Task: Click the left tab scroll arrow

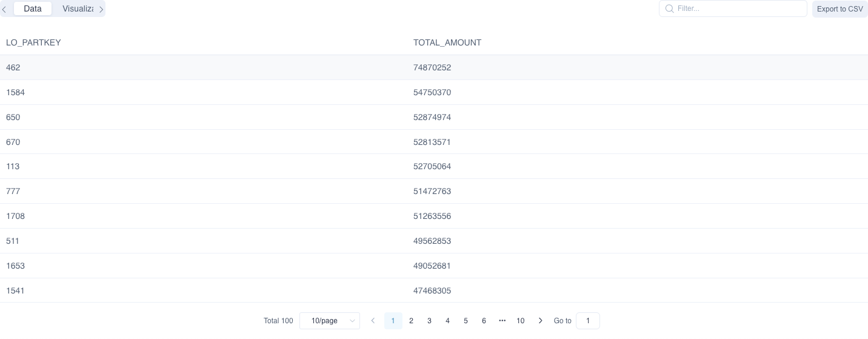Action: [x=4, y=9]
